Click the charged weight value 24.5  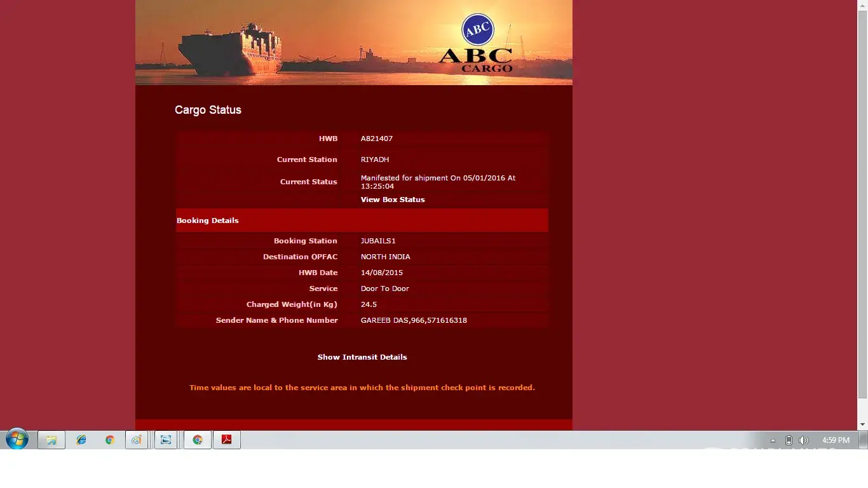369,304
